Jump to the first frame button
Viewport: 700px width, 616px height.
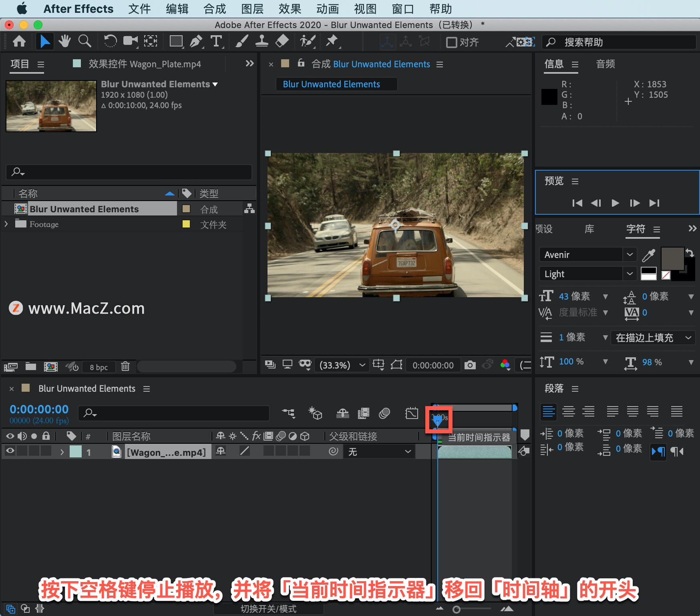[577, 203]
